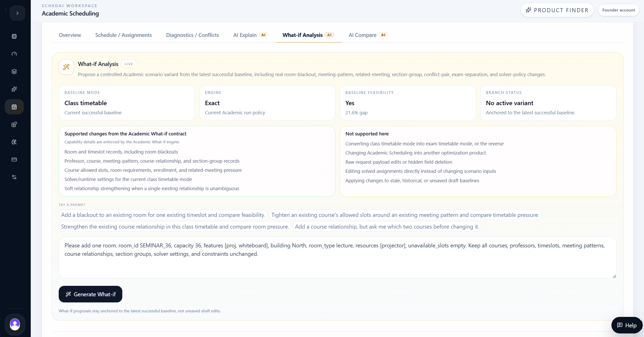The image size is (644, 337).
Task: Open the brain icon in sidebar
Action: point(14,142)
